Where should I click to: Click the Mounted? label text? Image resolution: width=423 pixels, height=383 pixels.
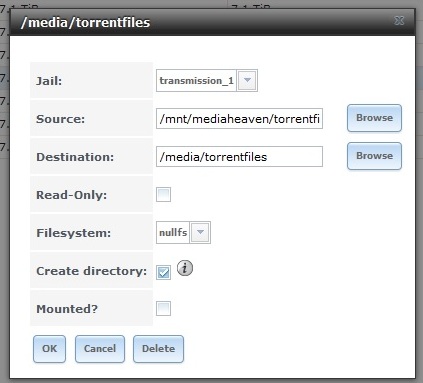click(67, 309)
